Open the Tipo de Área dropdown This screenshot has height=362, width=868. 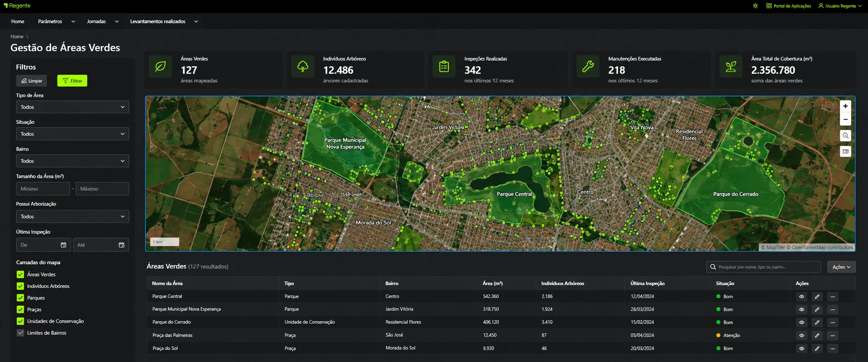(72, 107)
